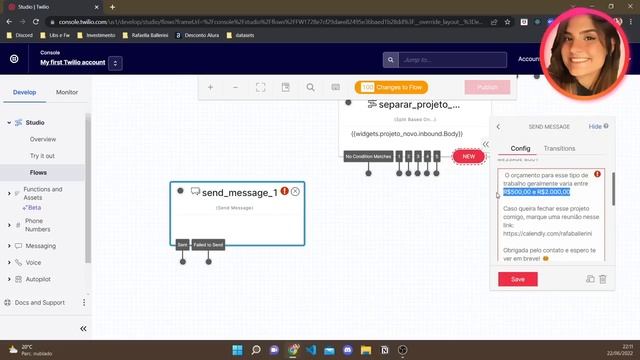Open the Desconto Alura bookmark
The height and width of the screenshot is (360, 640).
(197, 36)
